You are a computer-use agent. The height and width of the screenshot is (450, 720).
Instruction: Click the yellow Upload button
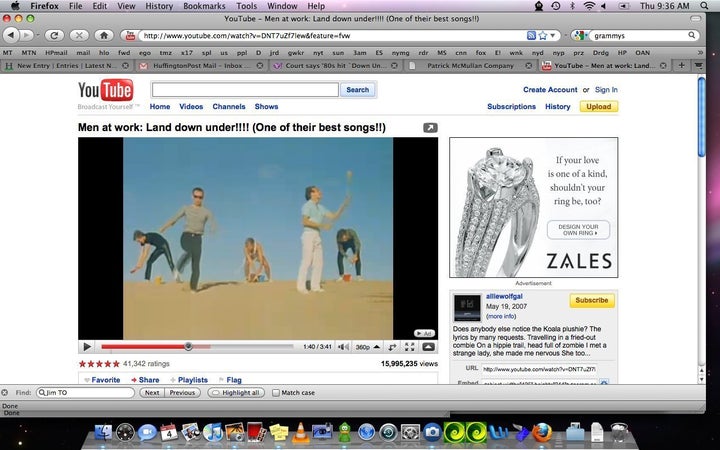(599, 107)
